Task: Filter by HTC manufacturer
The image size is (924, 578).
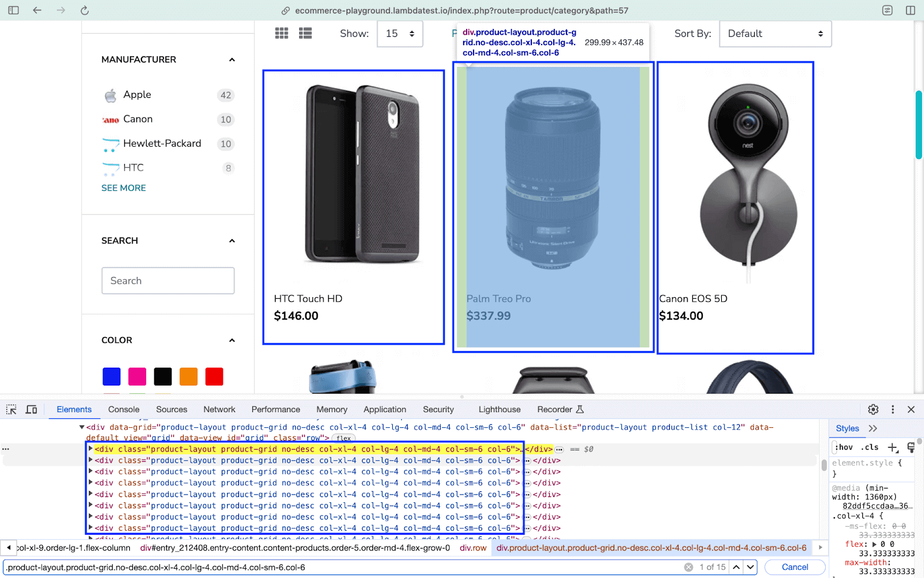Action: tap(133, 168)
